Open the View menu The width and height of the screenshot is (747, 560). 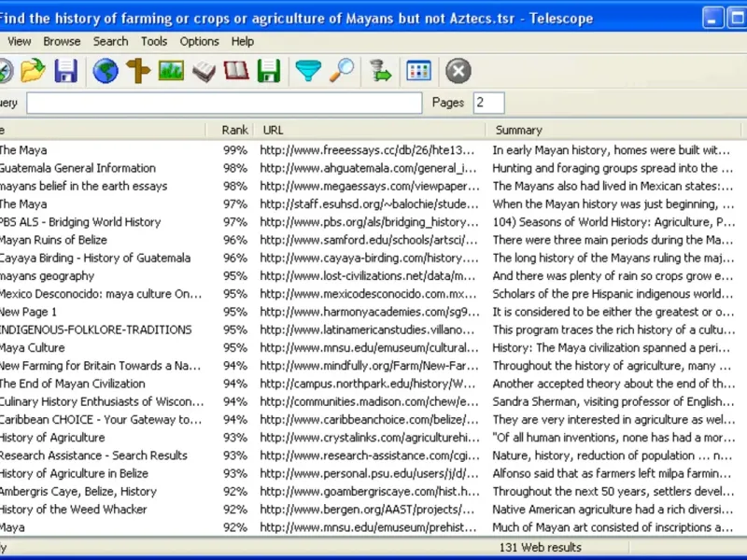(x=19, y=41)
